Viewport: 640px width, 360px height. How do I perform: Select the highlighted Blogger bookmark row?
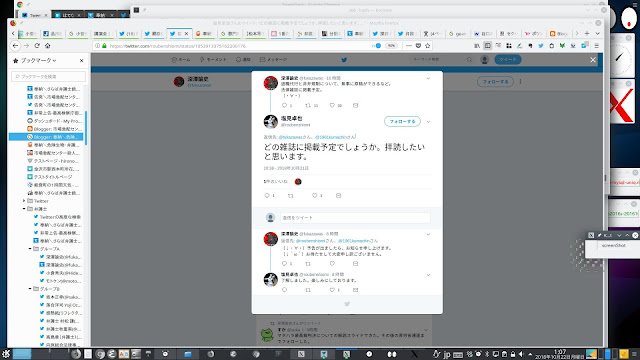pyautogui.click(x=46, y=137)
